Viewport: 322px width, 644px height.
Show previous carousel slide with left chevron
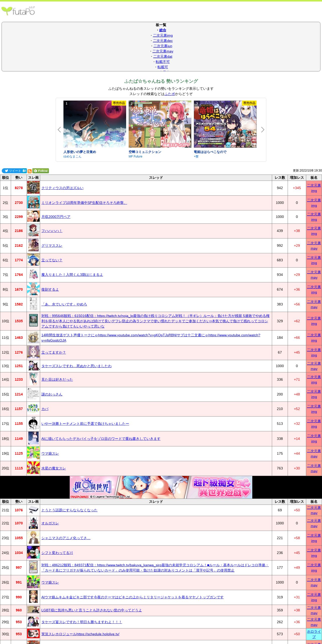[x=59, y=130]
